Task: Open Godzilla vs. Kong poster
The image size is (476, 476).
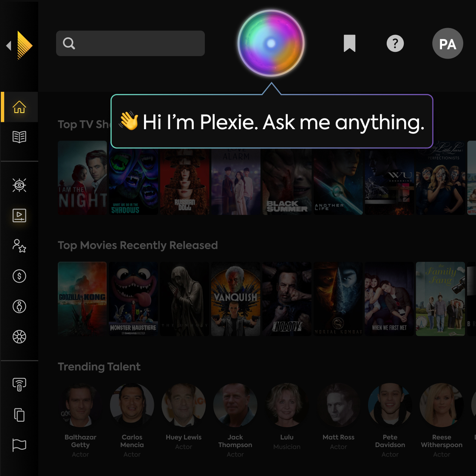Action: [82, 299]
